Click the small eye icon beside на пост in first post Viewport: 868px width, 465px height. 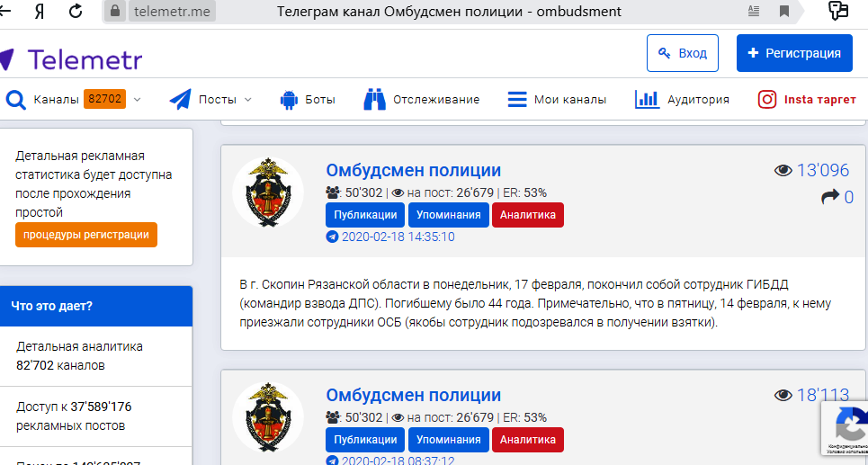point(398,193)
